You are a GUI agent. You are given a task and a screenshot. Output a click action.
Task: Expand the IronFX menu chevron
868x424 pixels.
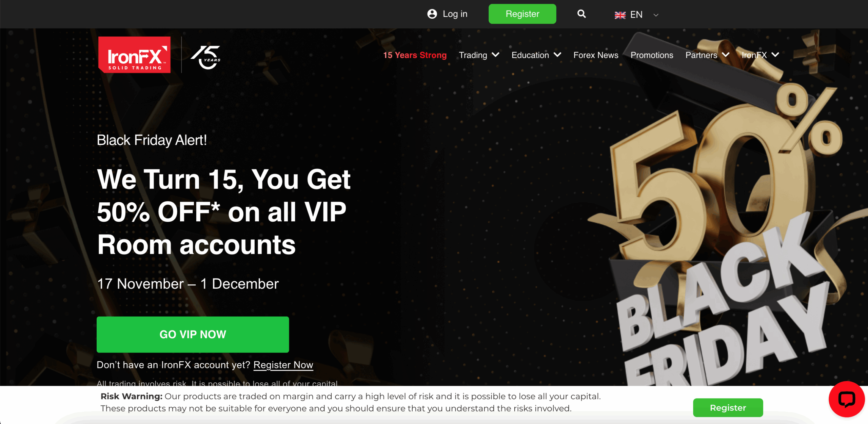775,55
